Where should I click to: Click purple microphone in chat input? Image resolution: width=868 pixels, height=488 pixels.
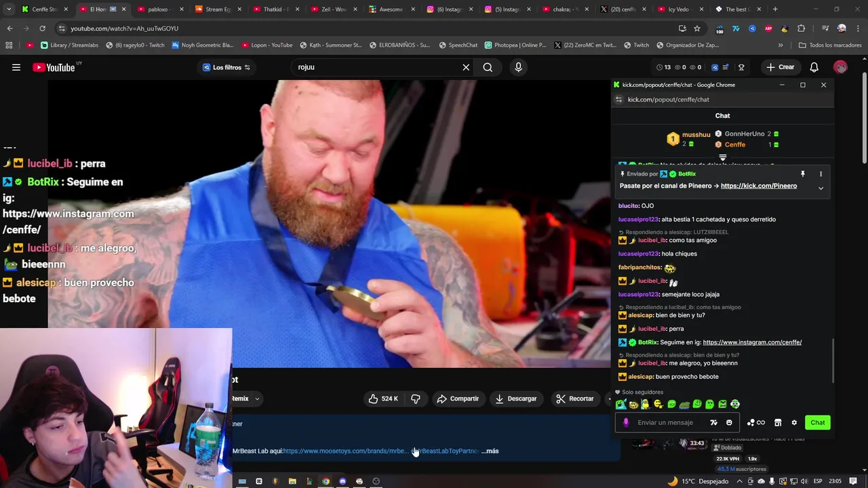click(626, 422)
